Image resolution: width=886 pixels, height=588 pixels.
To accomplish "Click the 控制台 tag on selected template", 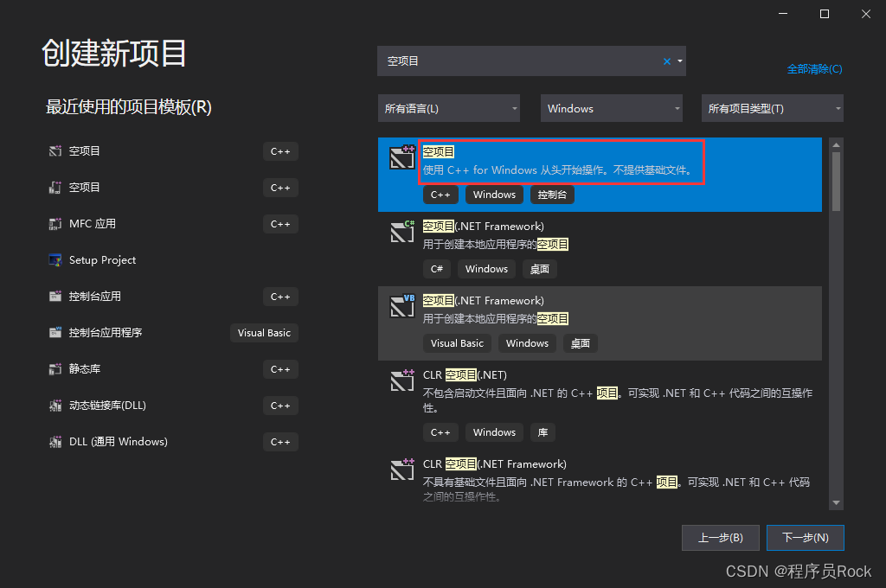I will click(552, 195).
